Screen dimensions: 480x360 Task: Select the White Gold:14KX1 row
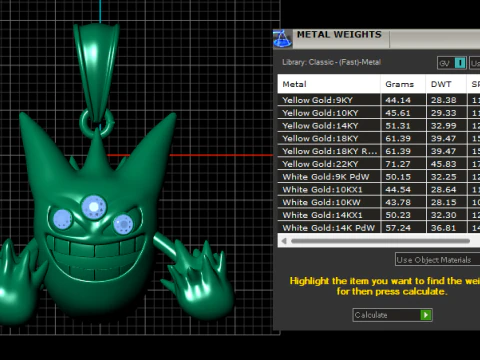(379, 215)
